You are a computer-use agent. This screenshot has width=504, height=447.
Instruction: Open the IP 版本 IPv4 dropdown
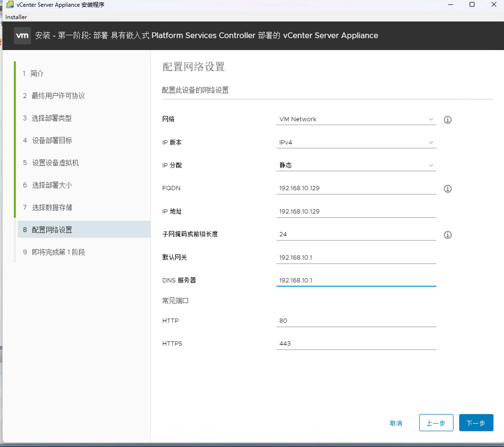(x=356, y=142)
